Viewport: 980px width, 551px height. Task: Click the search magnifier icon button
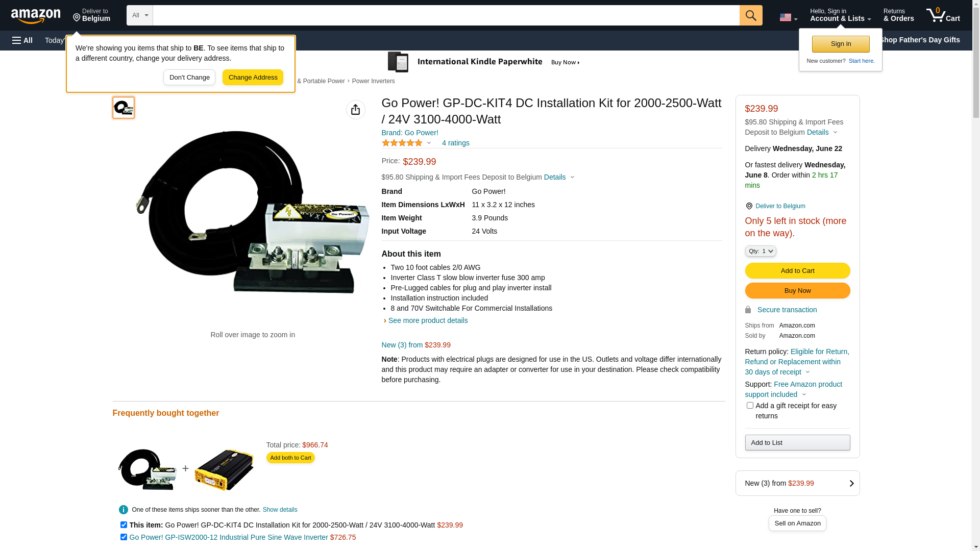751,15
